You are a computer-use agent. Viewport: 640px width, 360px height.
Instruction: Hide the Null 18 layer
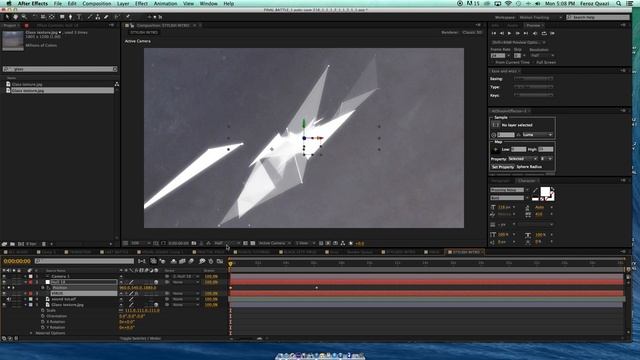4,282
